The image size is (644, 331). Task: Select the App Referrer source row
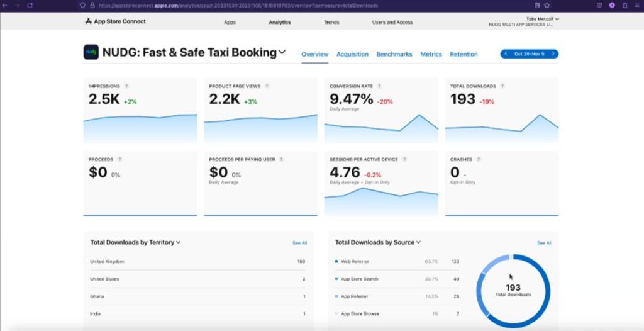click(x=397, y=296)
